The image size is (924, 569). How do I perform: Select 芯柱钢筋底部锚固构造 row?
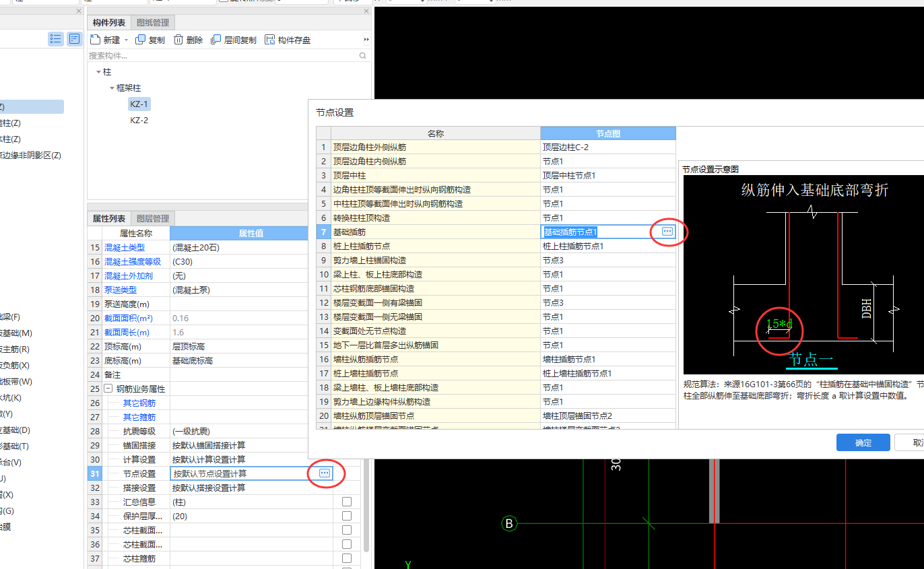[x=436, y=288]
